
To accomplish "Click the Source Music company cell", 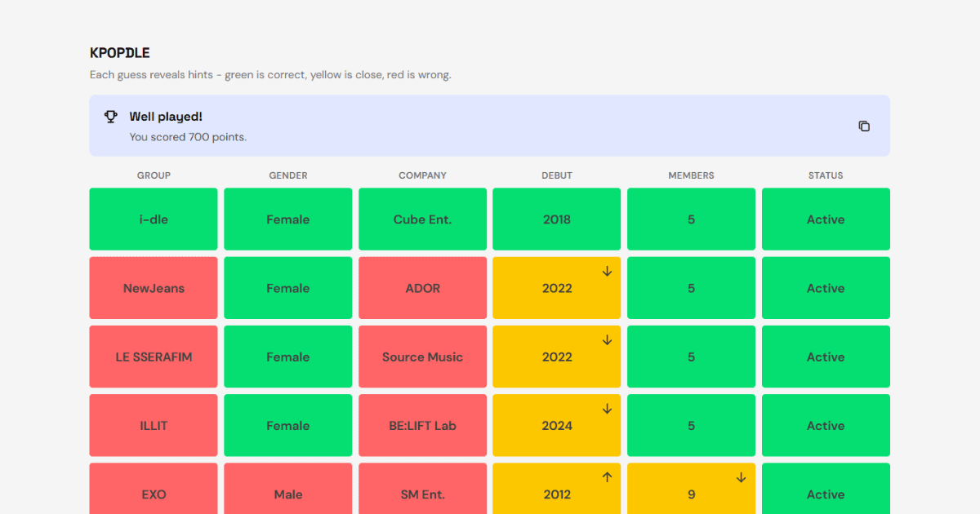I will [x=422, y=357].
